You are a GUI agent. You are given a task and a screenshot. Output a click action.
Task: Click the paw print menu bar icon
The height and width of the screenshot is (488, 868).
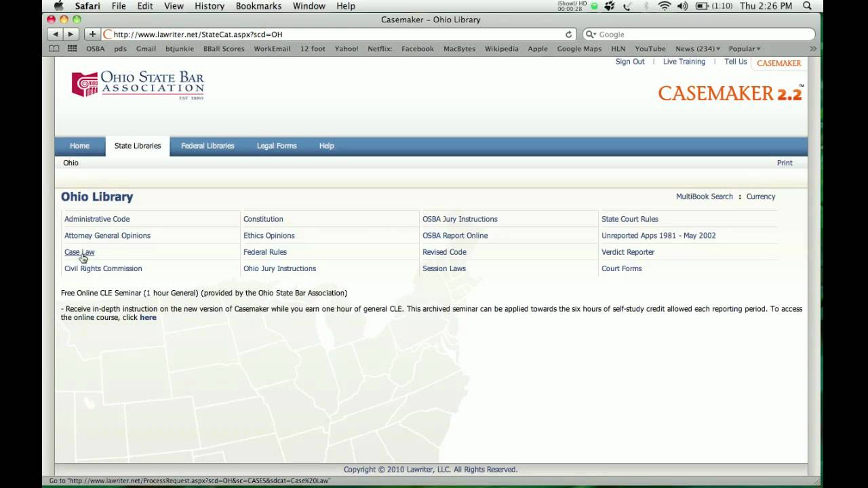pos(610,6)
